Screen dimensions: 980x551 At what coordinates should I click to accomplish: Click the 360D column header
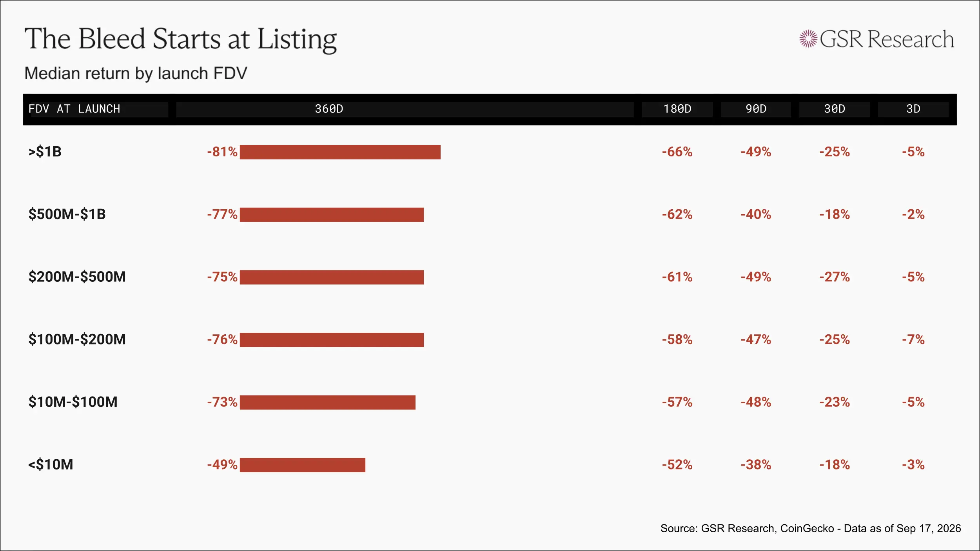[x=329, y=109]
